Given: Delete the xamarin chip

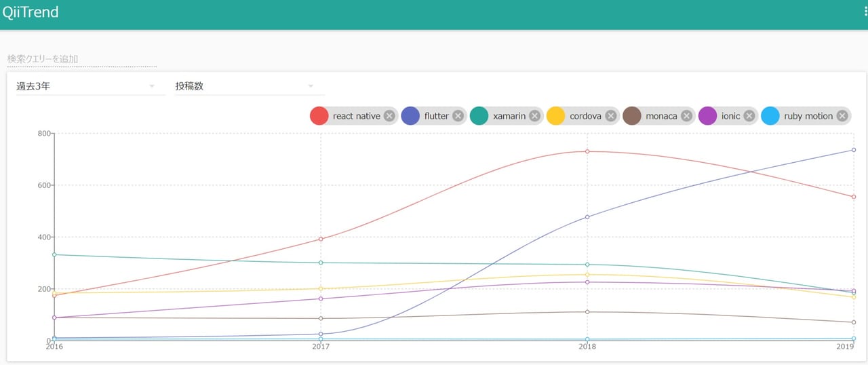Looking at the screenshot, I should (534, 116).
